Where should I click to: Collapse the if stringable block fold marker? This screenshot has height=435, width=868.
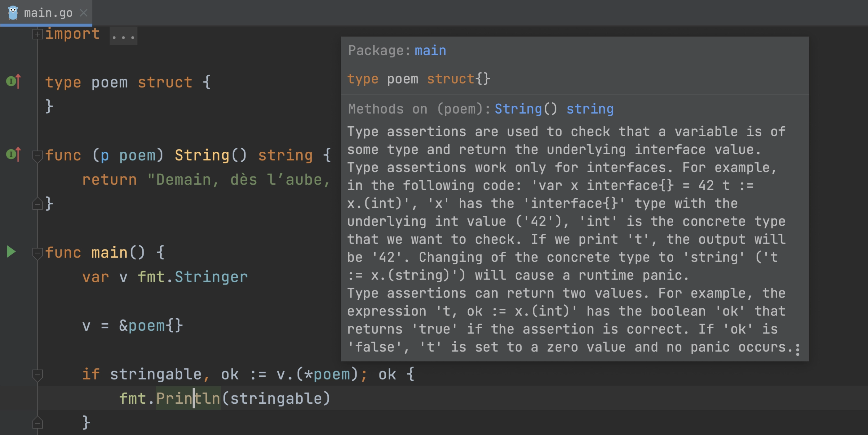pos(37,375)
